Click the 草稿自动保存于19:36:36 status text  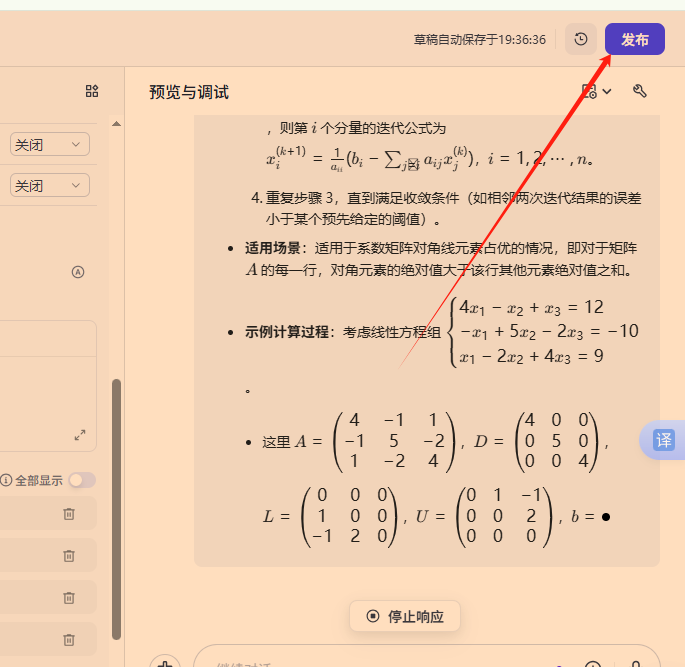tap(480, 40)
